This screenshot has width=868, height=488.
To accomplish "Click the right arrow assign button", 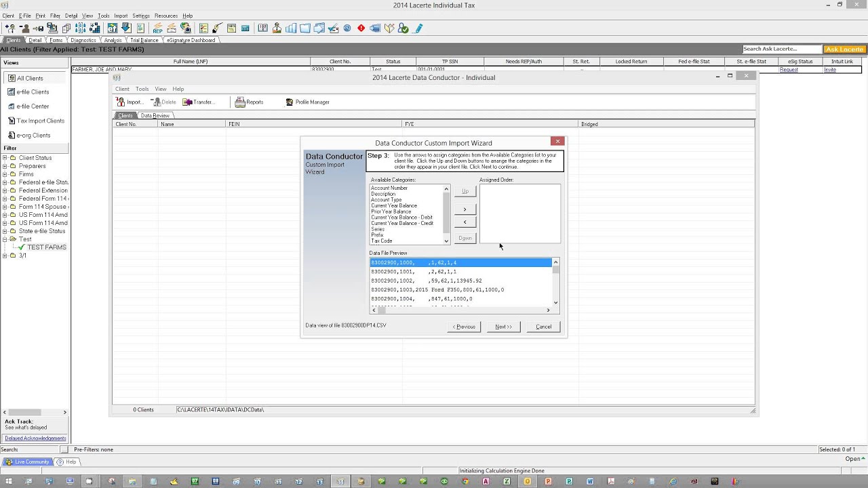I will pyautogui.click(x=465, y=209).
